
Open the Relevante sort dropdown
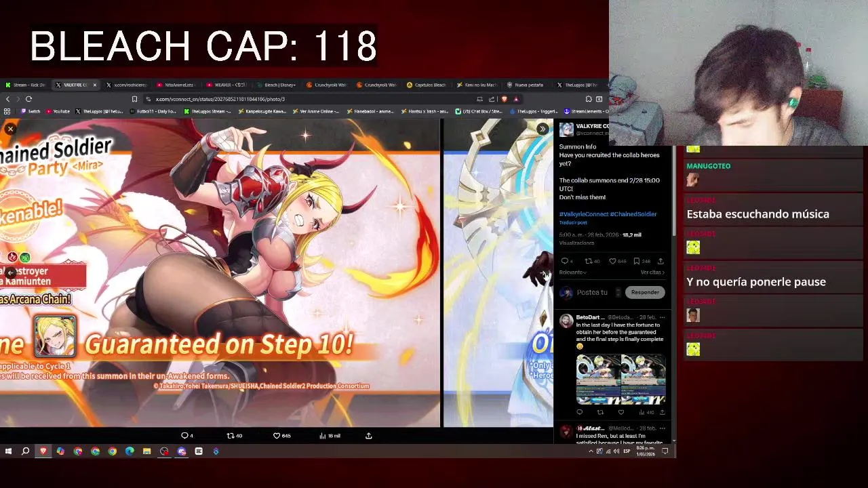point(573,272)
